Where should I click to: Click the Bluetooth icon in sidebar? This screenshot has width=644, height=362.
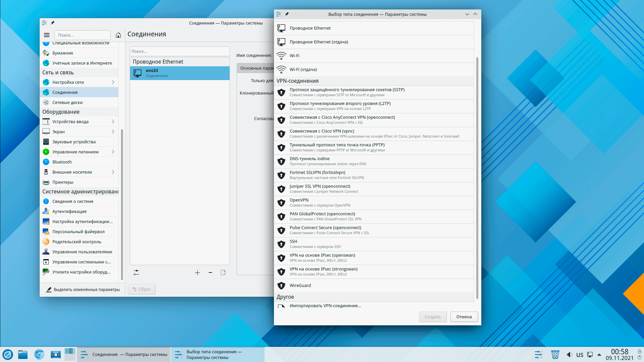tap(46, 162)
